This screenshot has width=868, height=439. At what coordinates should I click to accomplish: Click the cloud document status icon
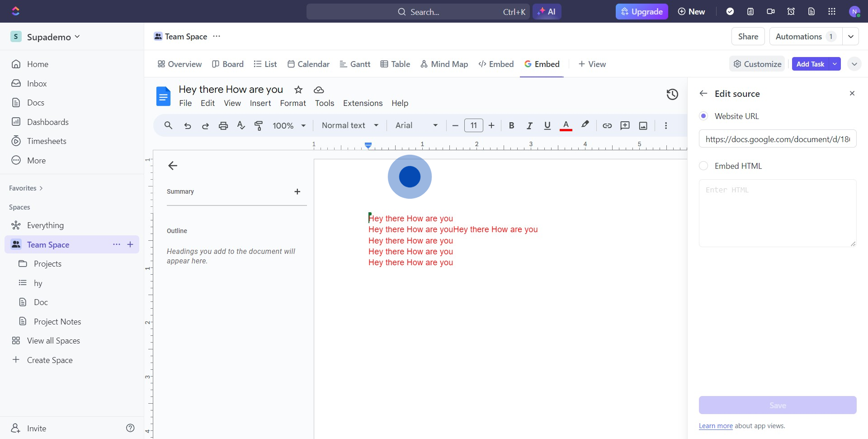319,90
